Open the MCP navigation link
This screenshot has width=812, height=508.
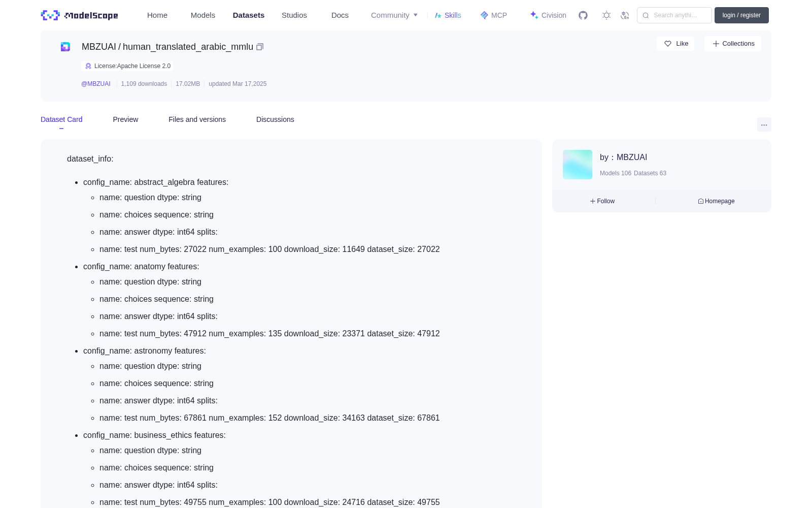[494, 15]
